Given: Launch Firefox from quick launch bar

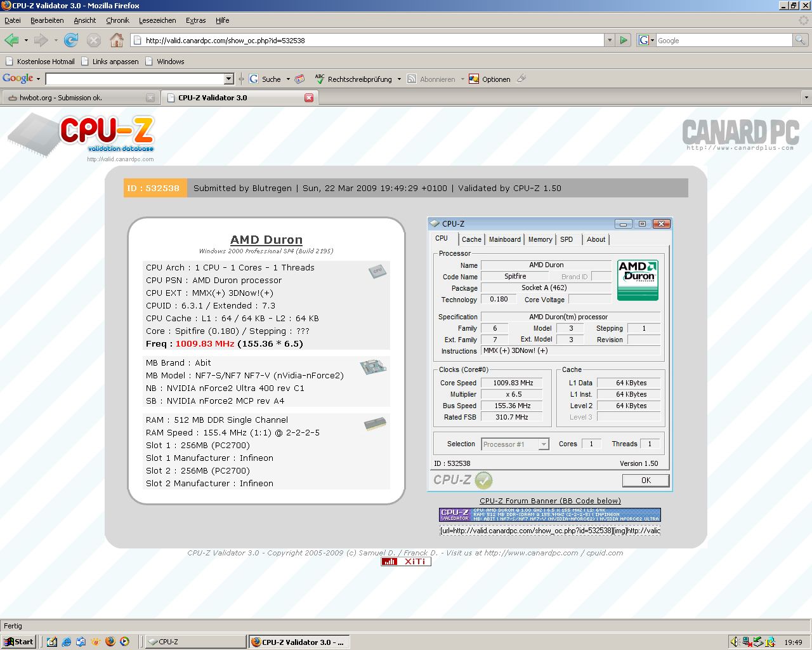Looking at the screenshot, I should click(x=110, y=642).
